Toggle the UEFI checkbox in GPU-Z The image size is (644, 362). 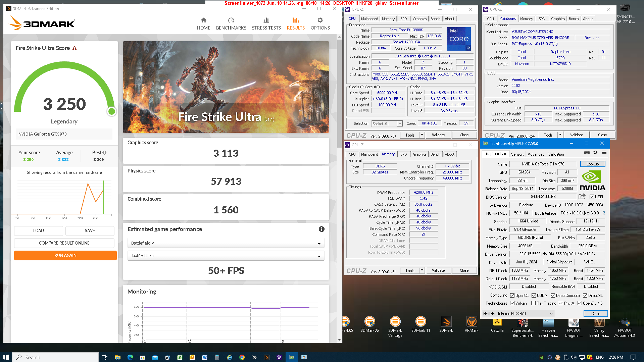pyautogui.click(x=592, y=197)
